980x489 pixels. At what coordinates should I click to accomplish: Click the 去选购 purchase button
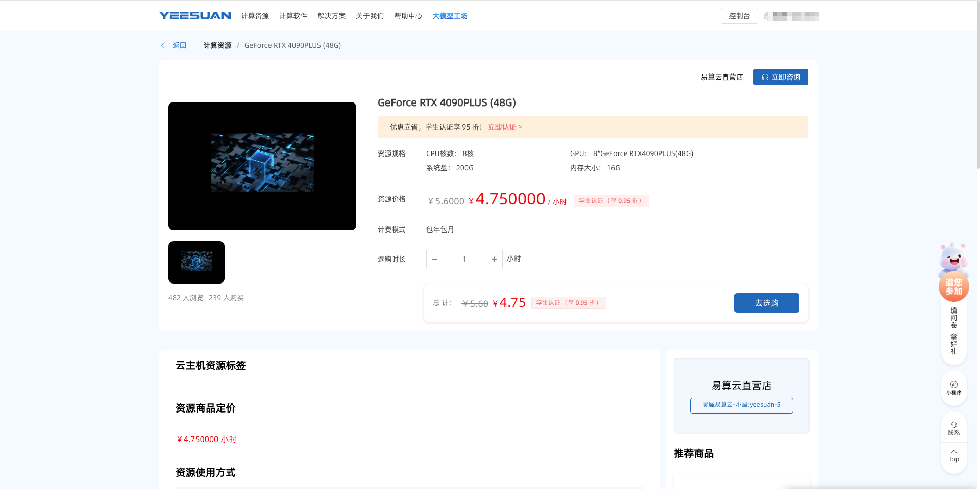(x=766, y=303)
